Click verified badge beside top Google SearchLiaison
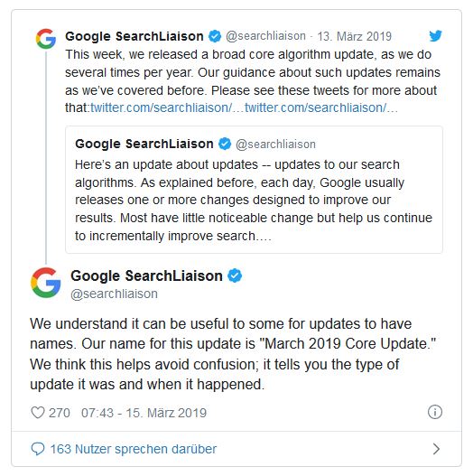 point(215,36)
